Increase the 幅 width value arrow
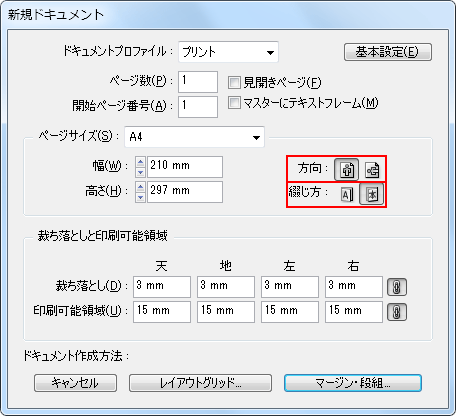The width and height of the screenshot is (456, 416). point(141,162)
